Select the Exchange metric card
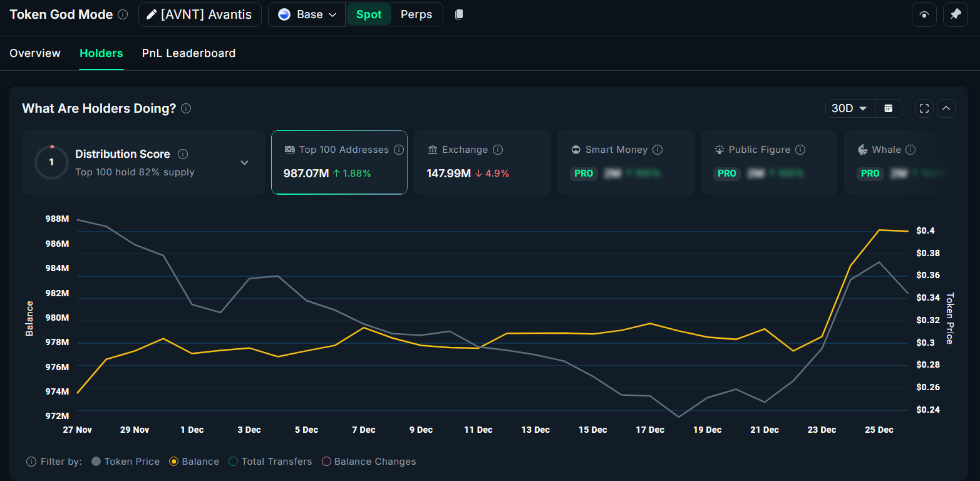This screenshot has height=481, width=980. [482, 163]
